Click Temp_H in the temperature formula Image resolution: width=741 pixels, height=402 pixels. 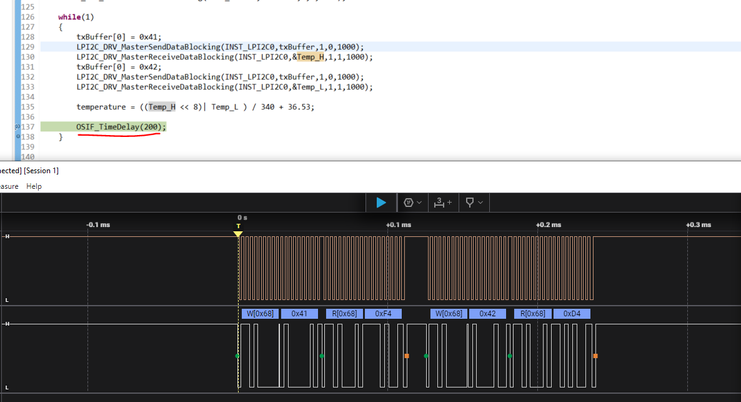162,107
